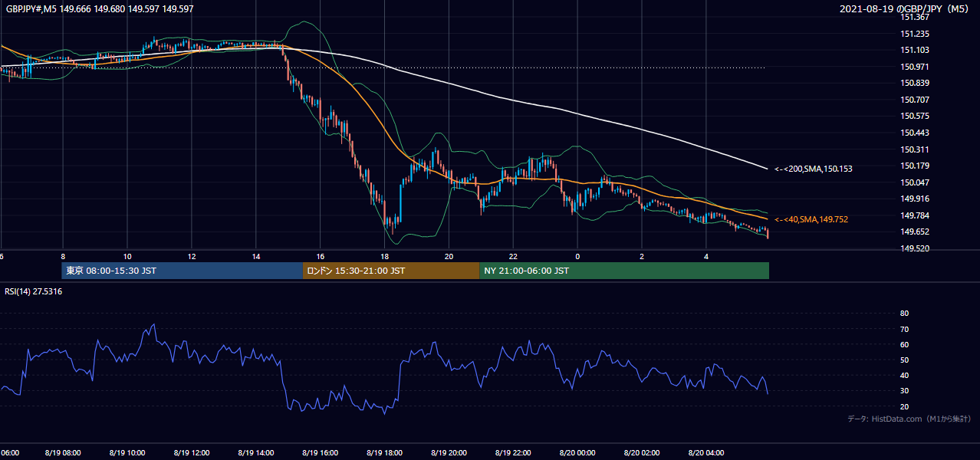980x460 pixels.
Task: Click the HistData.com data source text
Action: click(909, 419)
